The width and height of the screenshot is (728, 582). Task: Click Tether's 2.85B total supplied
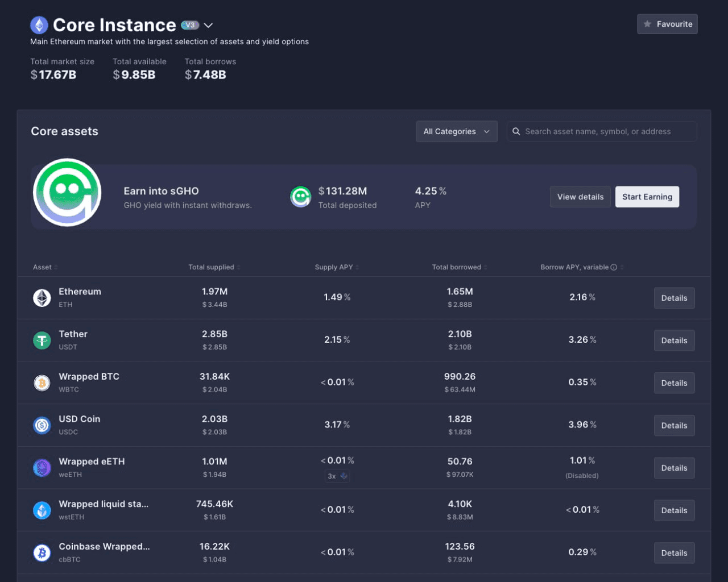(x=214, y=334)
